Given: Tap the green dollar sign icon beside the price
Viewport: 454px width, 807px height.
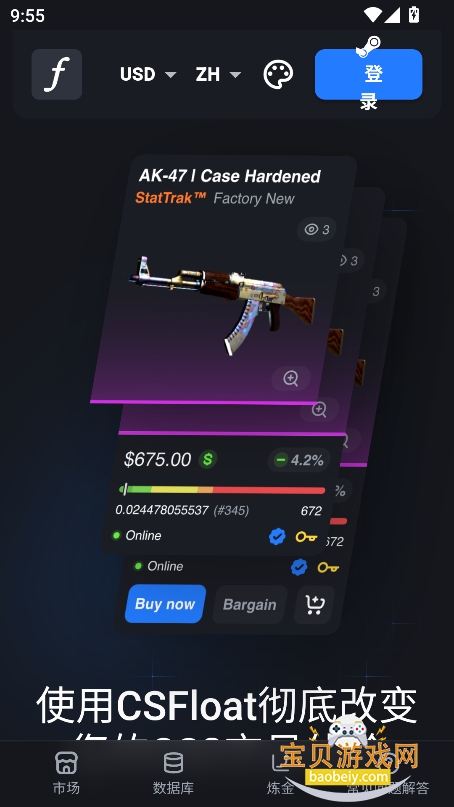Looking at the screenshot, I should pyautogui.click(x=208, y=459).
